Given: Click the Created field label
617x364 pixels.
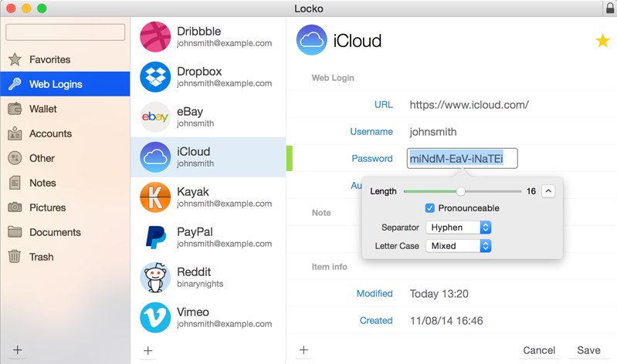Looking at the screenshot, I should click(376, 320).
